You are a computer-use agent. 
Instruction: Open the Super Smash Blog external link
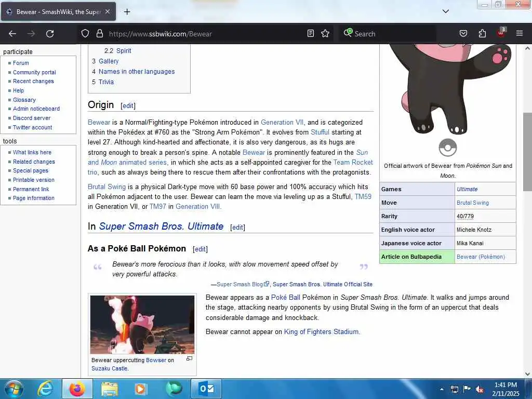pos(243,284)
